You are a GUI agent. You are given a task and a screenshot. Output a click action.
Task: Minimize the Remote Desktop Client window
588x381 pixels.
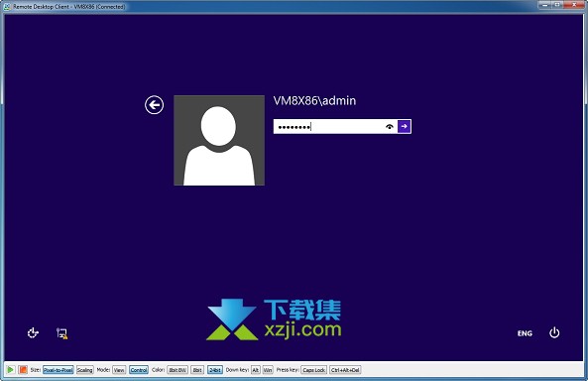tap(545, 5)
